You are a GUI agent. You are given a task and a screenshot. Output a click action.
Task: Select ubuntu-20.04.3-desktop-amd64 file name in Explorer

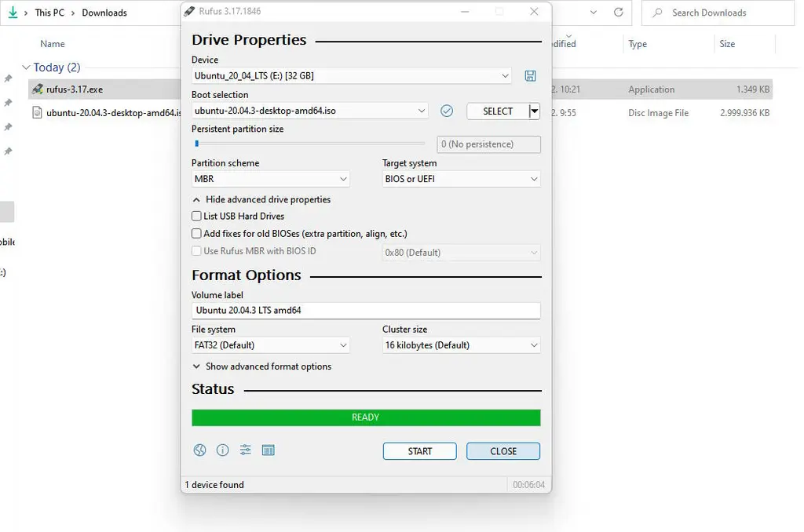click(x=113, y=113)
